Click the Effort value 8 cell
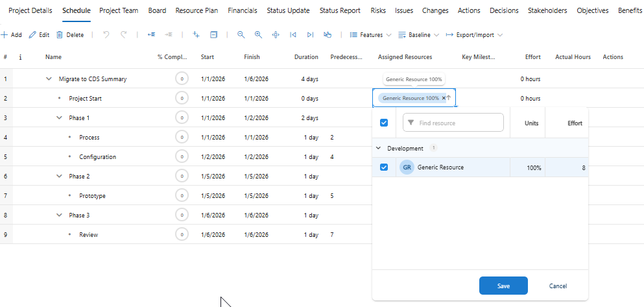 (566, 167)
